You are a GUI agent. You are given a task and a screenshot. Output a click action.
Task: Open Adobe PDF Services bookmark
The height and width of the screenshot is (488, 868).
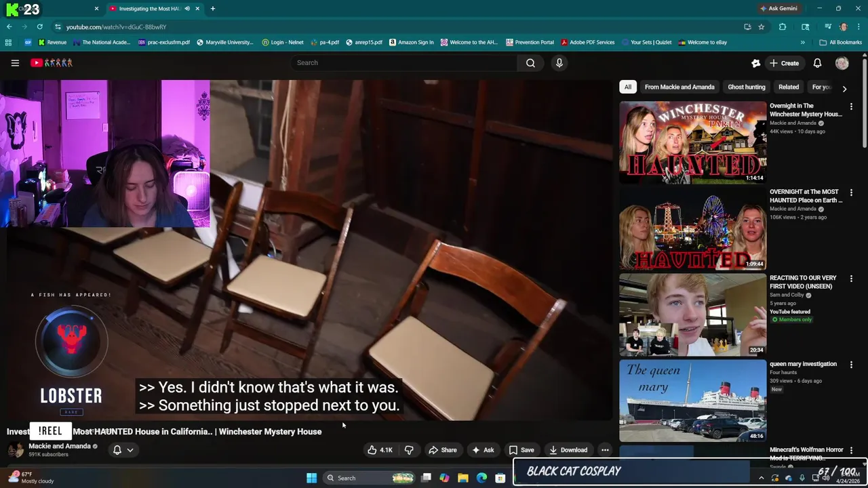587,42
